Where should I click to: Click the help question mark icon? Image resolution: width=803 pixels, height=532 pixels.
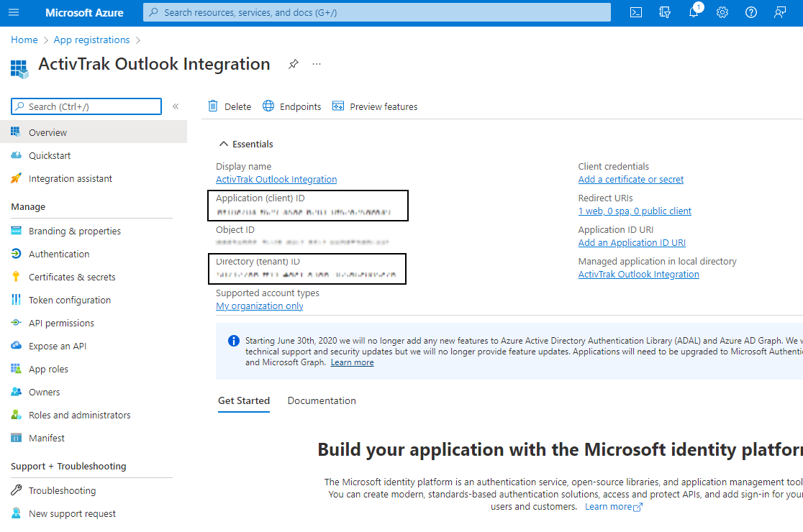pos(751,12)
